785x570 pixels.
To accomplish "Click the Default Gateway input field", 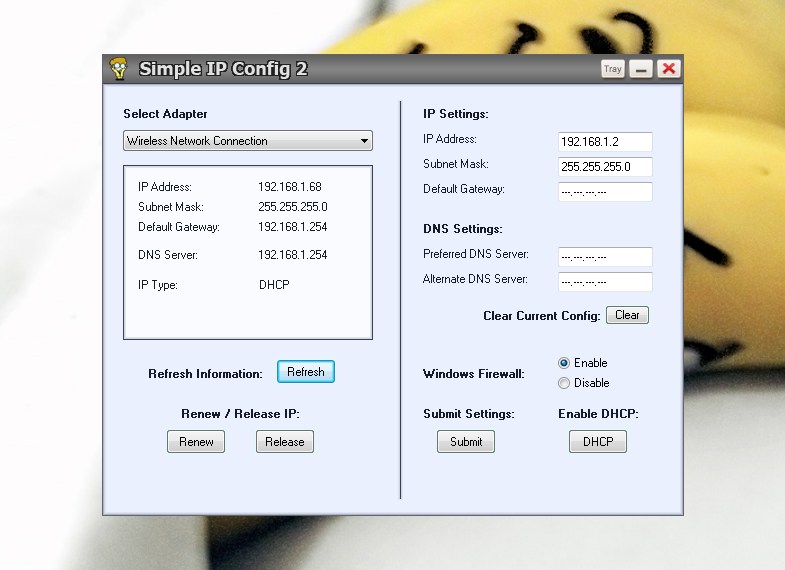I will [x=605, y=192].
